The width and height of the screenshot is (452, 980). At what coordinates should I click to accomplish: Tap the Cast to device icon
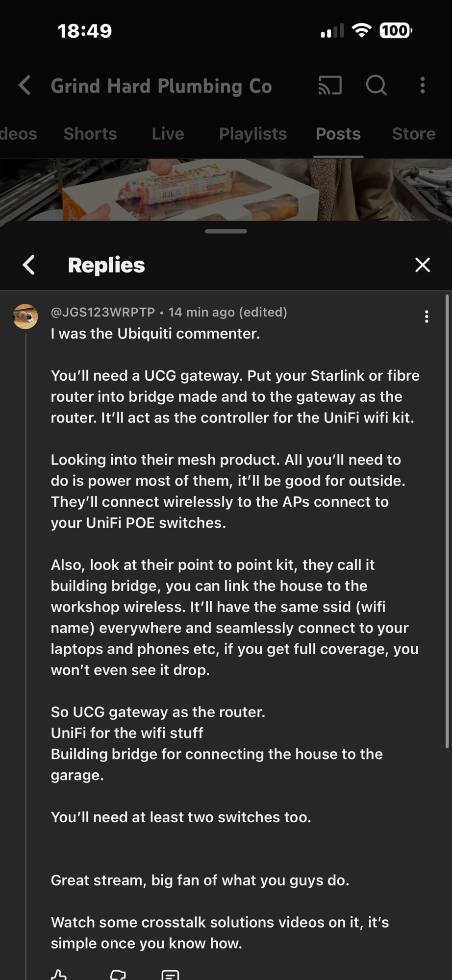coord(330,86)
